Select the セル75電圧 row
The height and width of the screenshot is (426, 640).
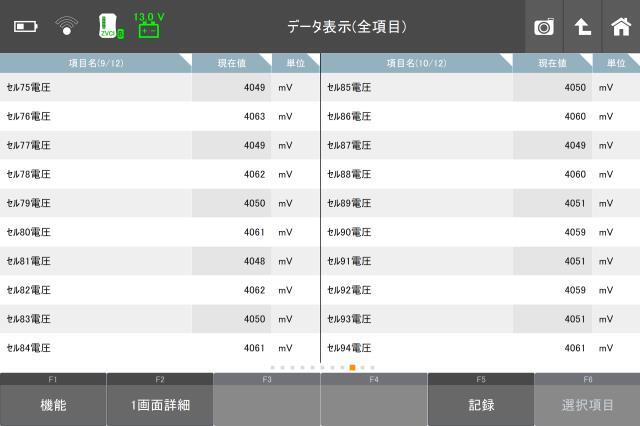(160, 87)
